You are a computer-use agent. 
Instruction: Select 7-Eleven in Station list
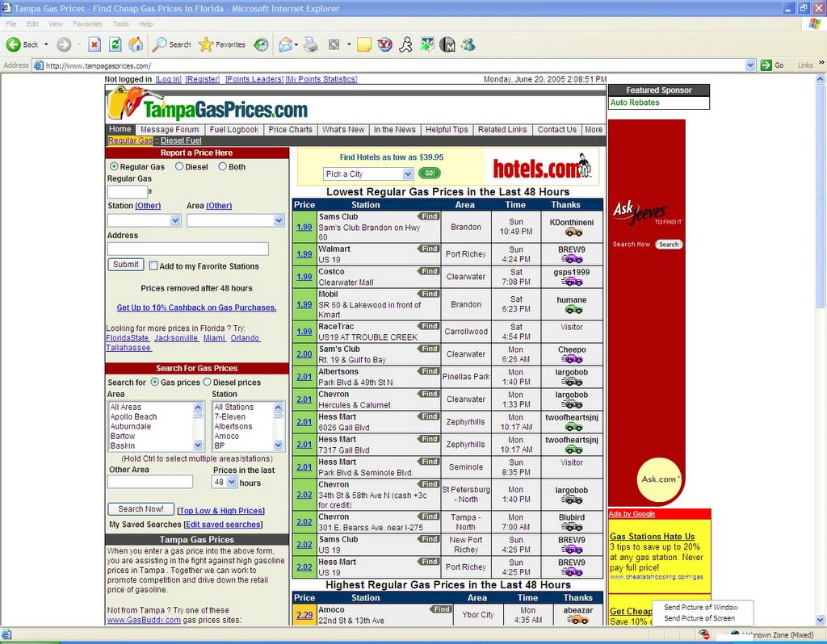pos(230,417)
